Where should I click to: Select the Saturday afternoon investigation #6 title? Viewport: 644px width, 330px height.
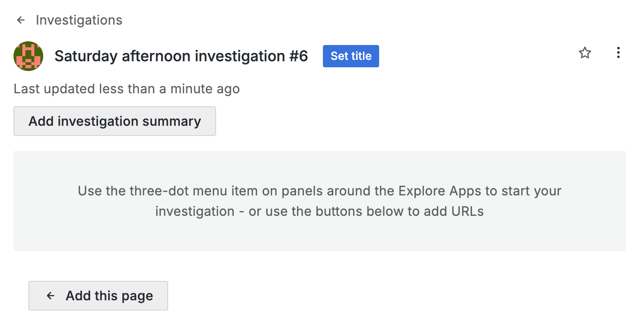point(181,56)
